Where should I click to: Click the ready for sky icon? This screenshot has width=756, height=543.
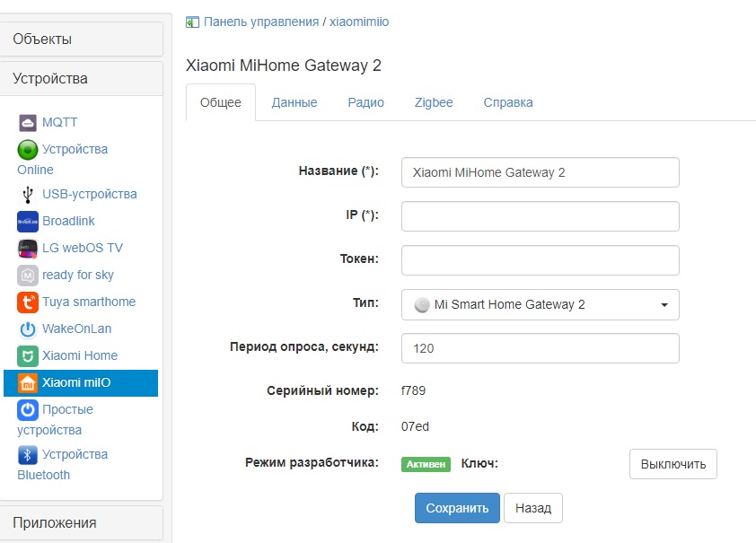(27, 276)
